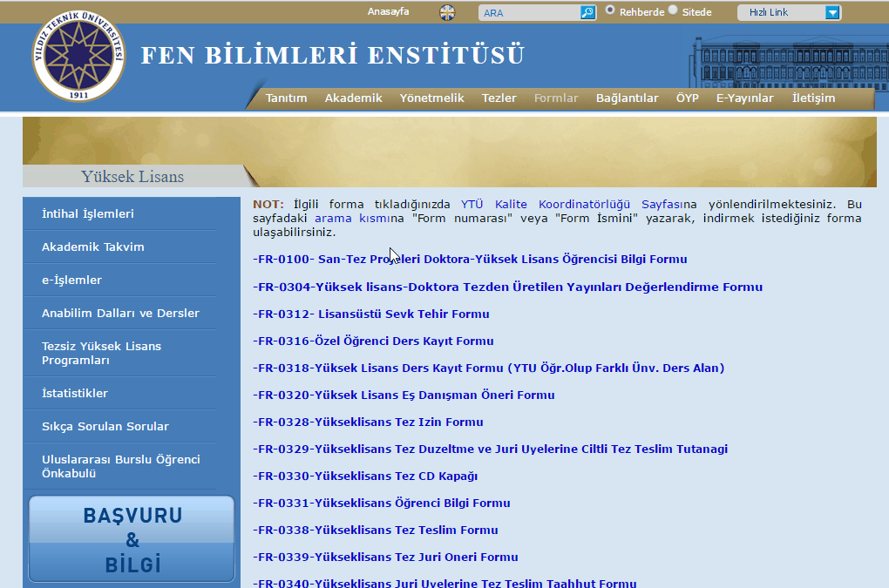
Task: Open the FR-0328 Yükseklisans Tez Izin Formu
Action: (367, 422)
